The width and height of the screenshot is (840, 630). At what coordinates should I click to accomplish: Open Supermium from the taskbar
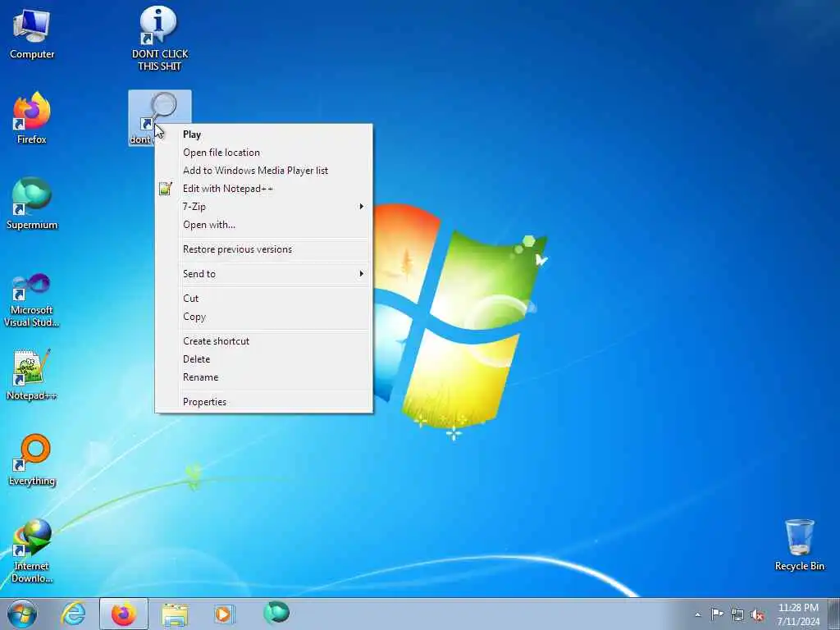click(276, 613)
